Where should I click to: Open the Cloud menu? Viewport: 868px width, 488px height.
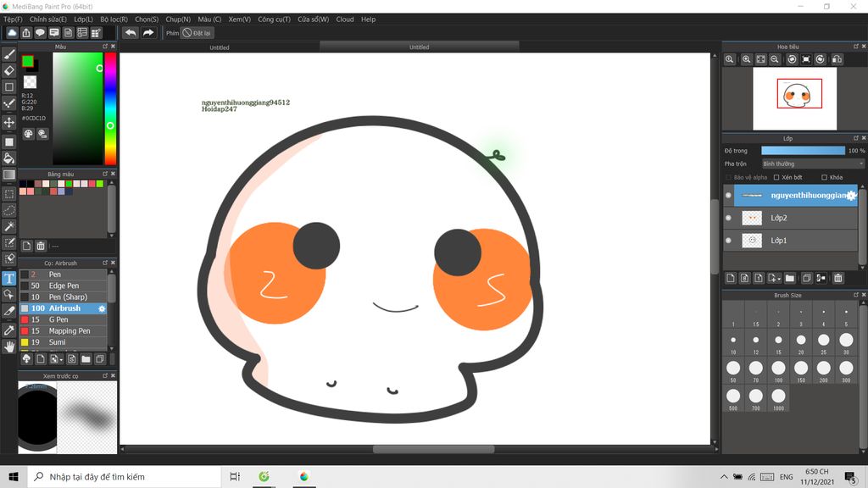pyautogui.click(x=345, y=19)
